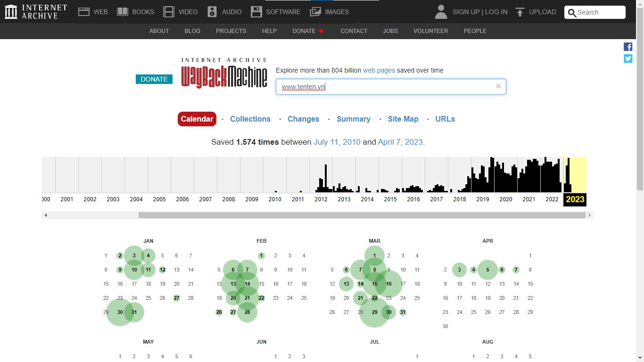Open April 3 snapshot
Image resolution: width=644 pixels, height=362 pixels.
point(459,270)
